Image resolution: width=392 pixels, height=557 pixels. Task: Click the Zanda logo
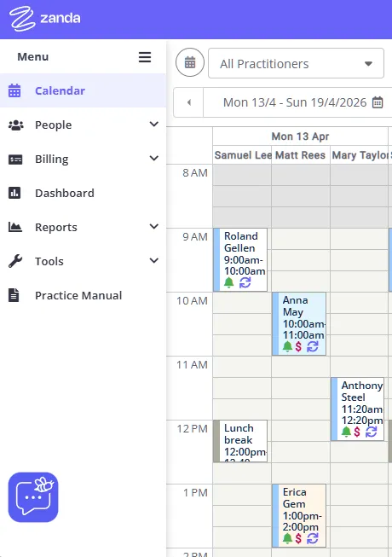coord(45,19)
